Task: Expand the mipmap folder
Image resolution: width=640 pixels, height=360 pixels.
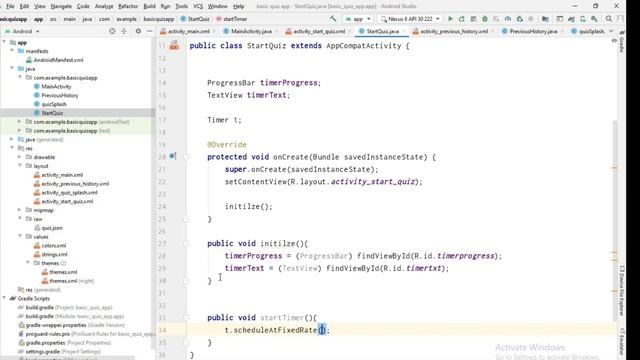Action: pos(20,210)
